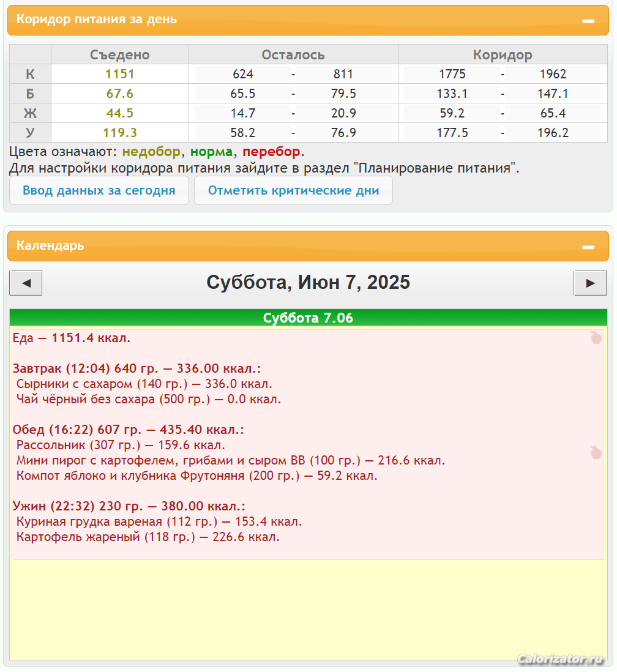Click the lower calorie corridor field 1775
The height and width of the screenshot is (672, 617).
coord(452,74)
